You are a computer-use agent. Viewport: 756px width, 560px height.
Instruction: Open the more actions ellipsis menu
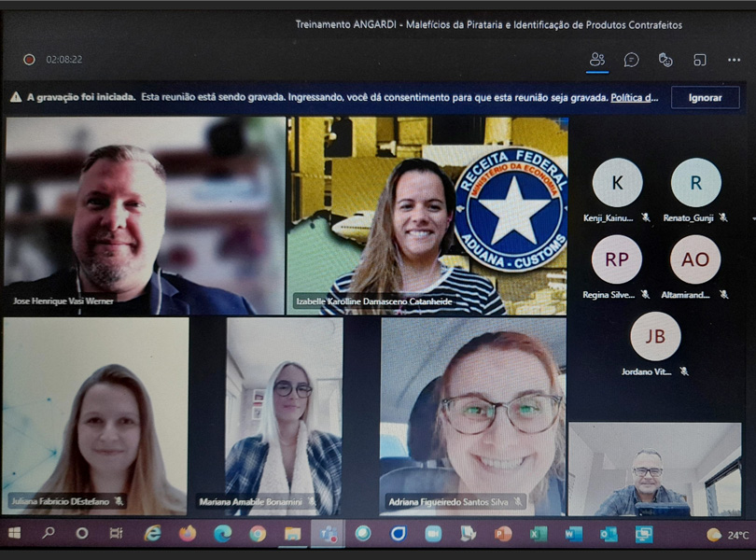734,60
